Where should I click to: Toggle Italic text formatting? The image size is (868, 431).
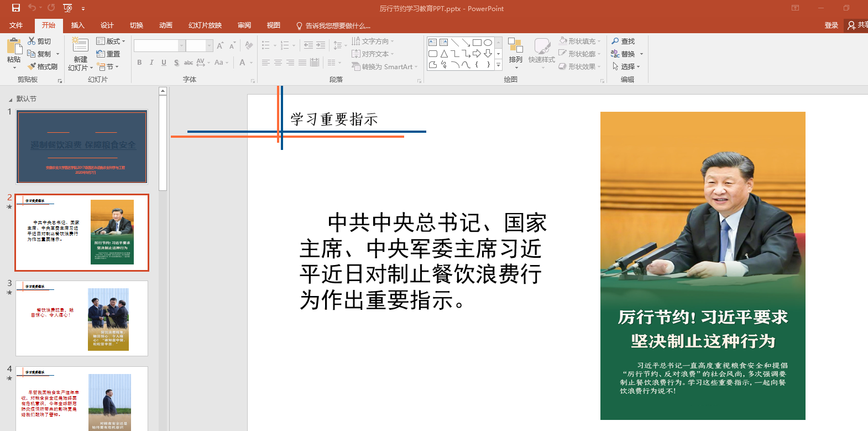(151, 63)
